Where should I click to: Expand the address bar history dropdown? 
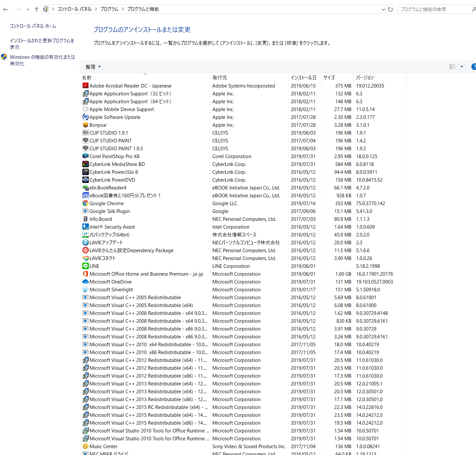(x=384, y=9)
